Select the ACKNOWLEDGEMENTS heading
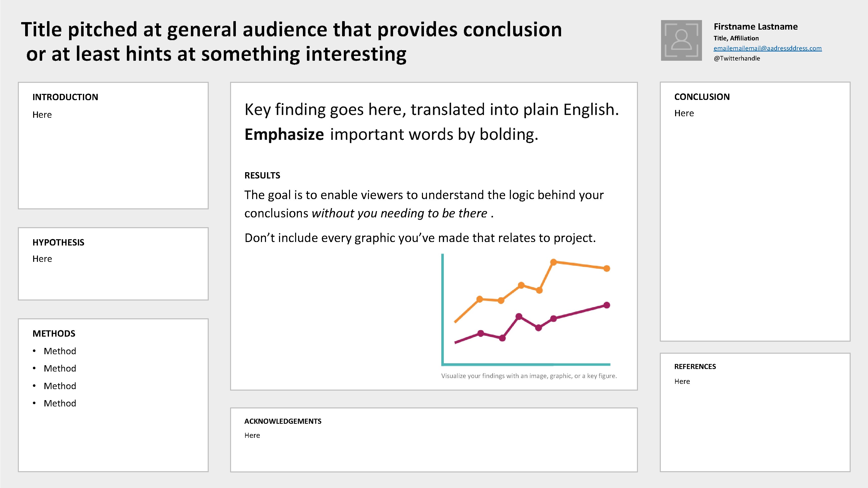The width and height of the screenshot is (868, 488). pos(283,421)
